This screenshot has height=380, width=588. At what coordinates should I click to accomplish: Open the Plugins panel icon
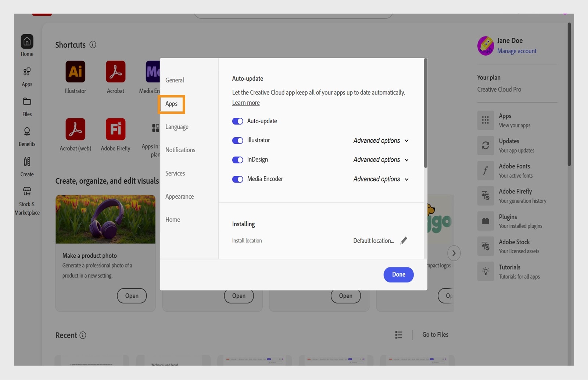(x=485, y=221)
